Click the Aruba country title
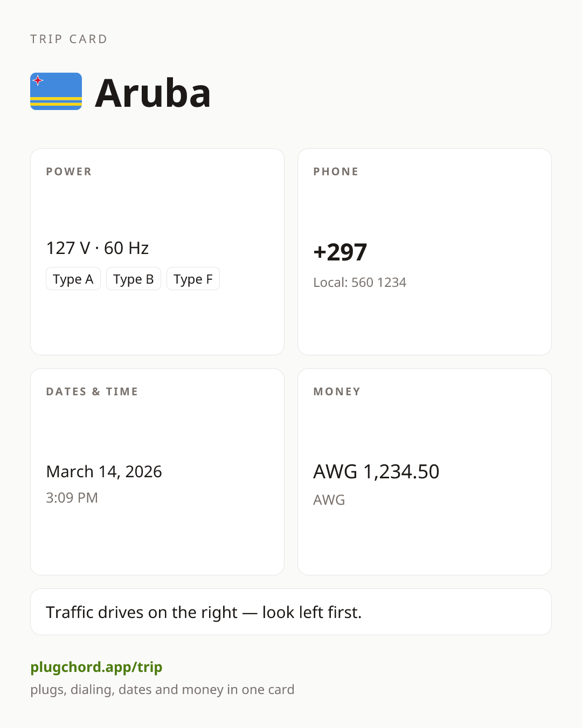Image resolution: width=582 pixels, height=728 pixels. pyautogui.click(x=153, y=93)
